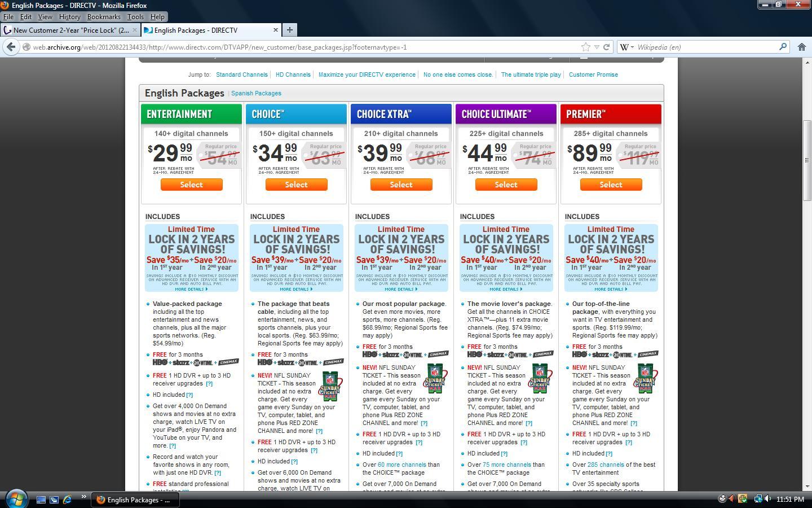Jump to Customer Promise link
The width and height of the screenshot is (812, 508).
(593, 75)
